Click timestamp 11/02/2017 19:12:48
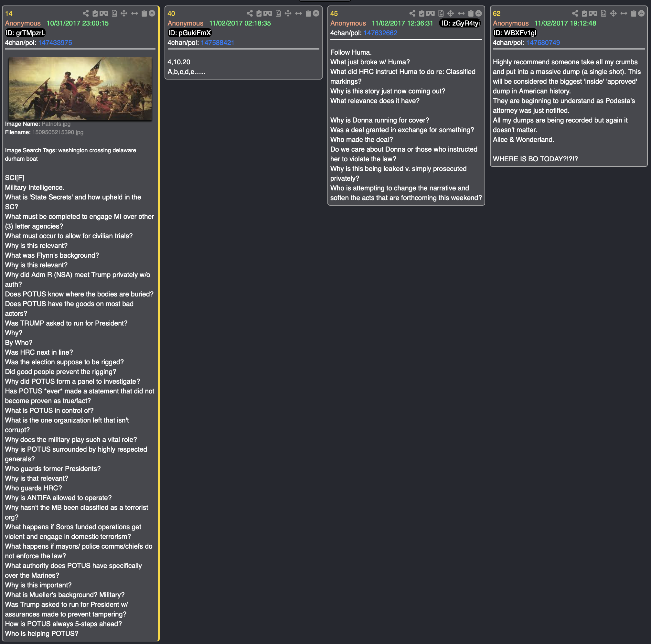 coord(565,23)
